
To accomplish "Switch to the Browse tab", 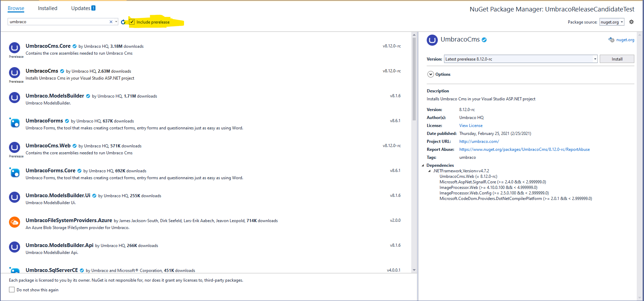I will click(16, 8).
